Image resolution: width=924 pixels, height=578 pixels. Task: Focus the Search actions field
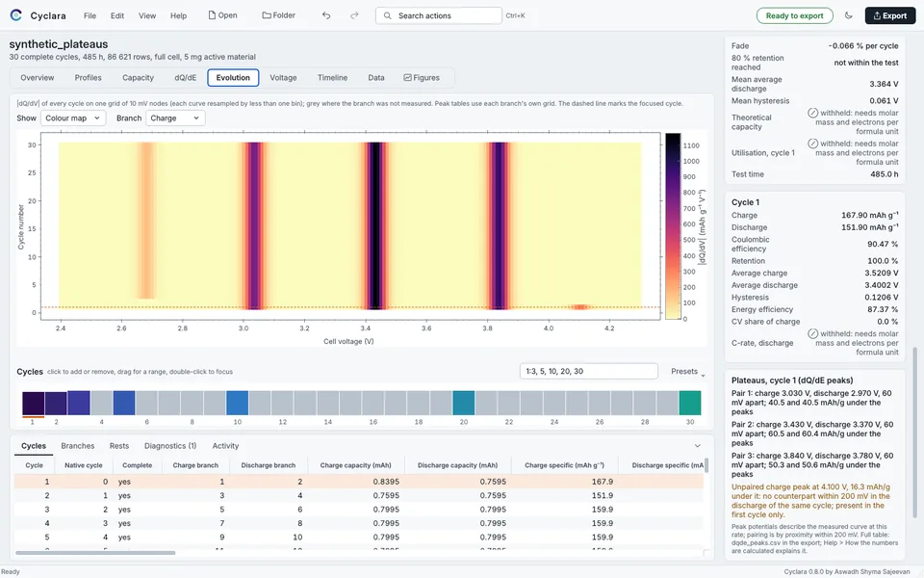coord(439,16)
